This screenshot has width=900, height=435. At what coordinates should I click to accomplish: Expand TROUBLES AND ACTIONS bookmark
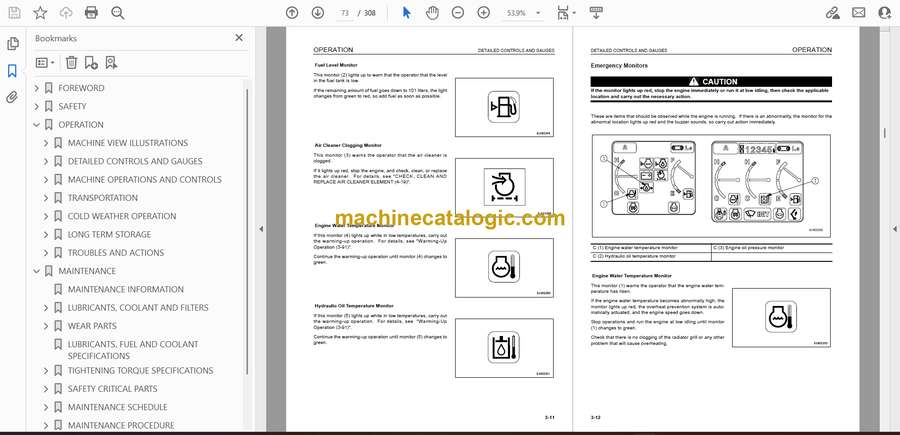click(46, 253)
